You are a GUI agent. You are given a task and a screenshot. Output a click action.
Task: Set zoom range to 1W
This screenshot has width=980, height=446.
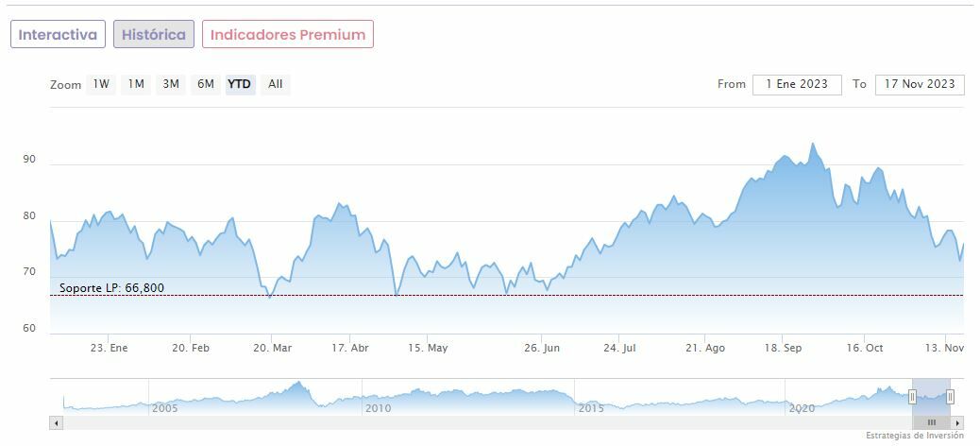[x=101, y=84]
